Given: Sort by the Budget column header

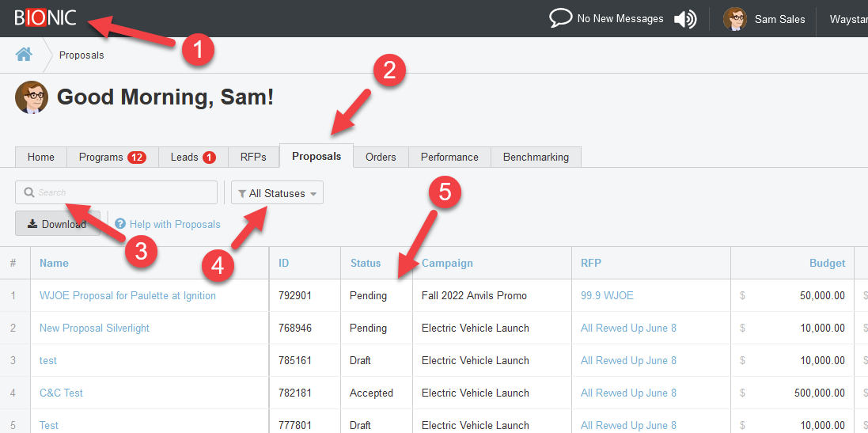Looking at the screenshot, I should click(x=827, y=263).
